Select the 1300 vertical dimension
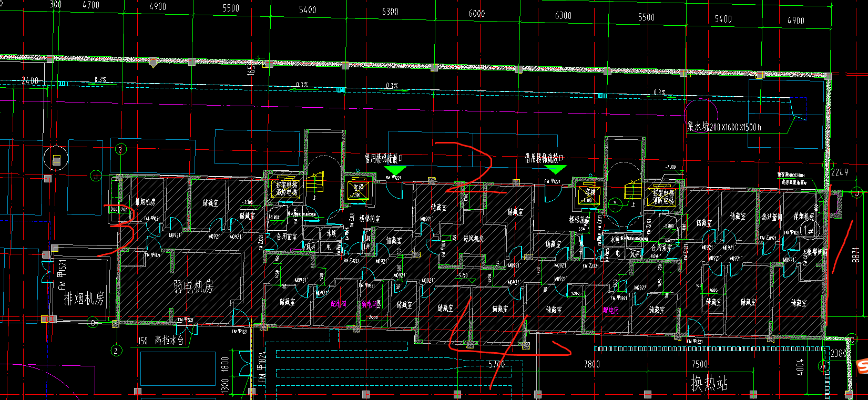This screenshot has width=868, height=400. click(x=225, y=386)
